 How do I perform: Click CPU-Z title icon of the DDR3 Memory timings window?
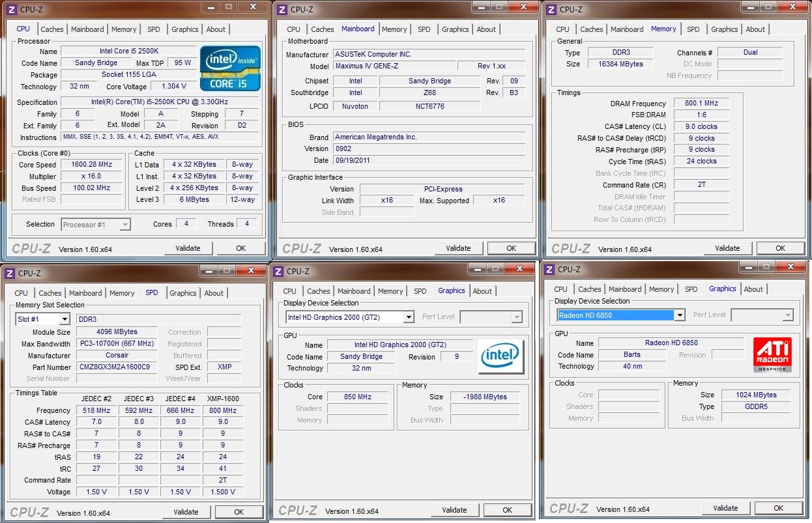click(551, 9)
